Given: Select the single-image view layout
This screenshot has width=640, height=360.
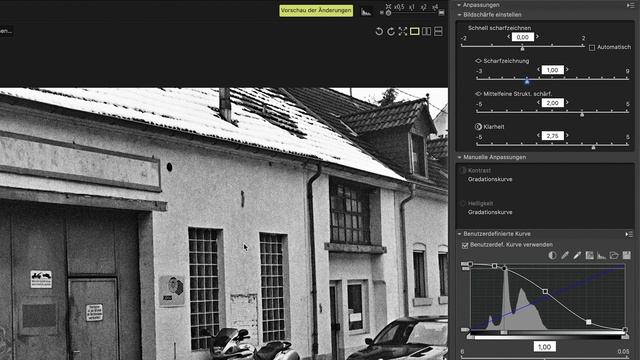Looking at the screenshot, I should (x=414, y=31).
